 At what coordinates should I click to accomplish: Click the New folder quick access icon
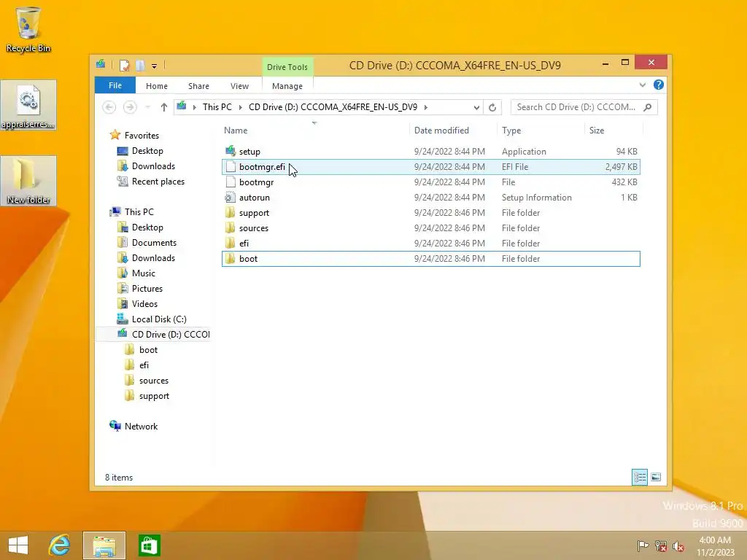point(140,65)
